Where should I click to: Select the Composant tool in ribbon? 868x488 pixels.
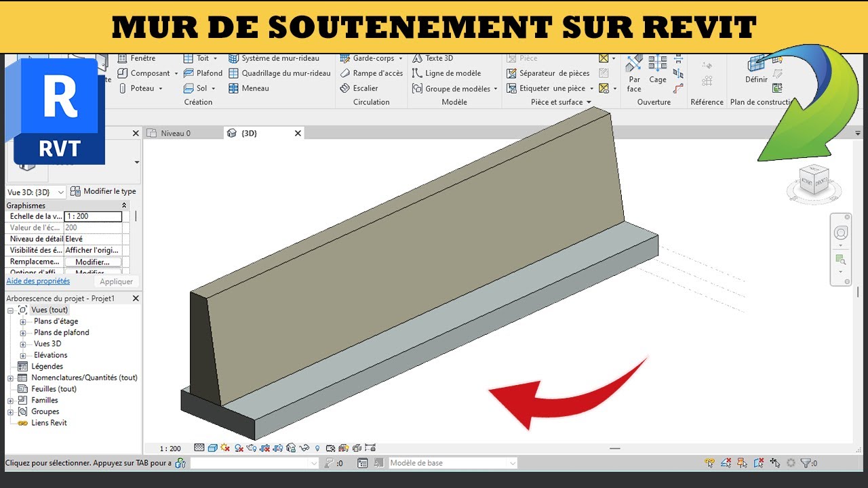click(145, 73)
